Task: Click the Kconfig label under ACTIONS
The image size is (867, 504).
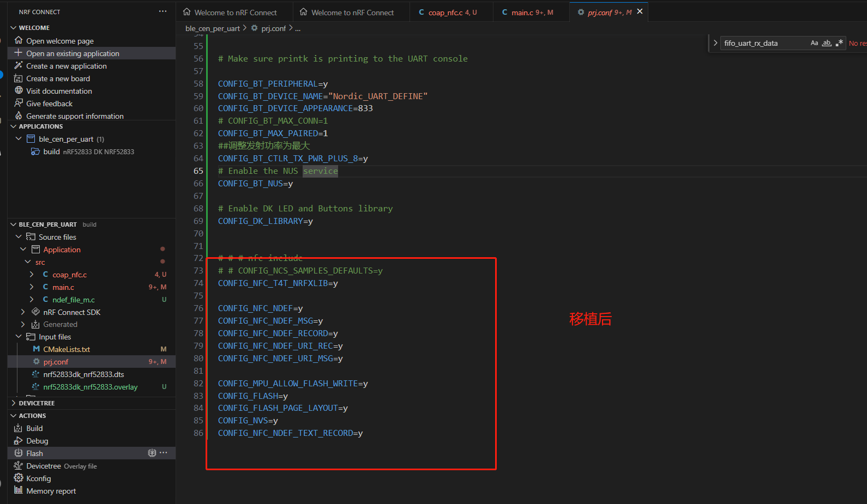Action: point(39,478)
